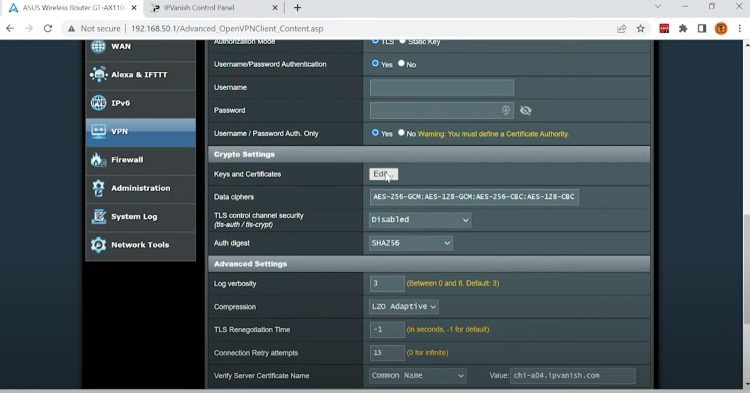Open the Auth digest SHA256 dropdown
The height and width of the screenshot is (393, 750).
click(410, 243)
